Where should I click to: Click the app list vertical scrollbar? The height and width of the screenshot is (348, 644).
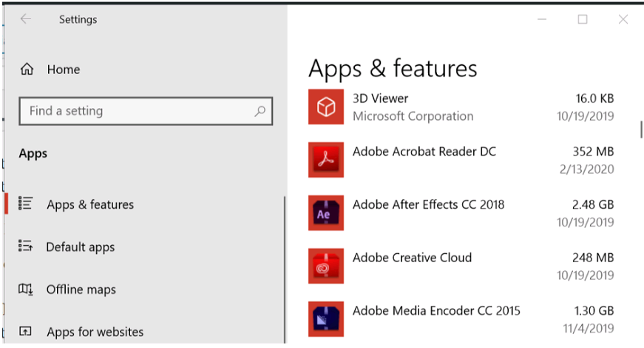point(640,130)
